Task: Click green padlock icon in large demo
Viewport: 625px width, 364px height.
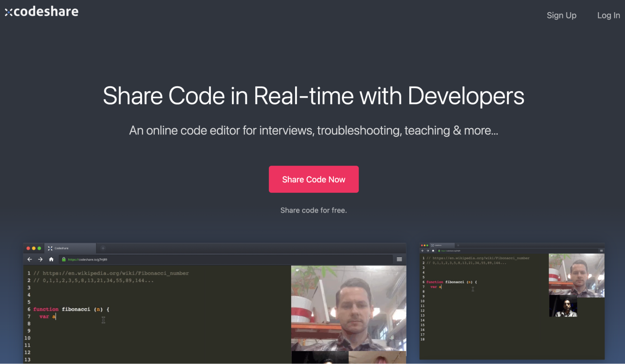Action: 64,259
